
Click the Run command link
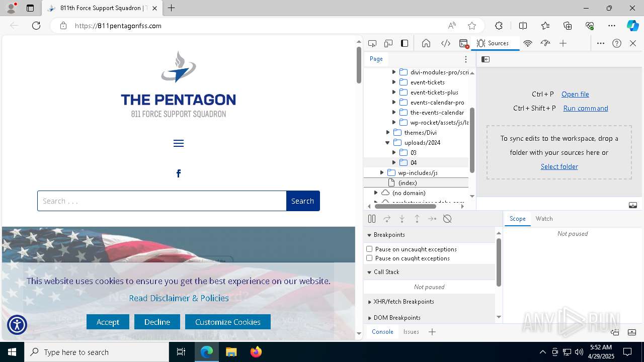pyautogui.click(x=586, y=108)
